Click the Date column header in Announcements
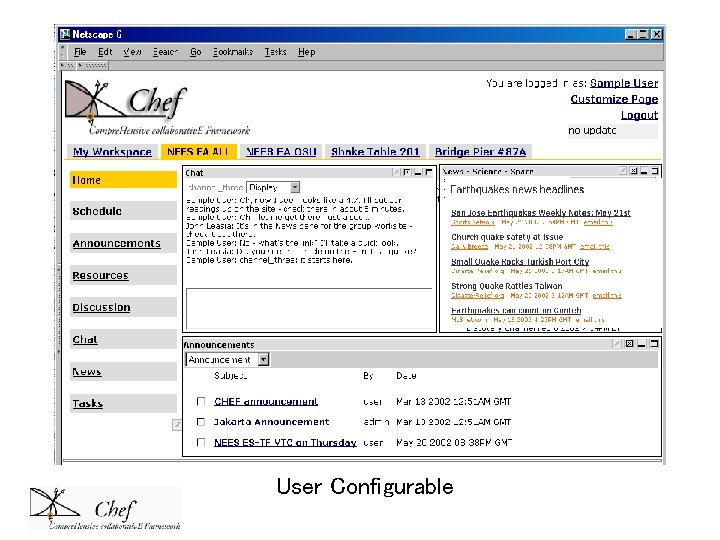Image resolution: width=720 pixels, height=540 pixels. pos(406,376)
